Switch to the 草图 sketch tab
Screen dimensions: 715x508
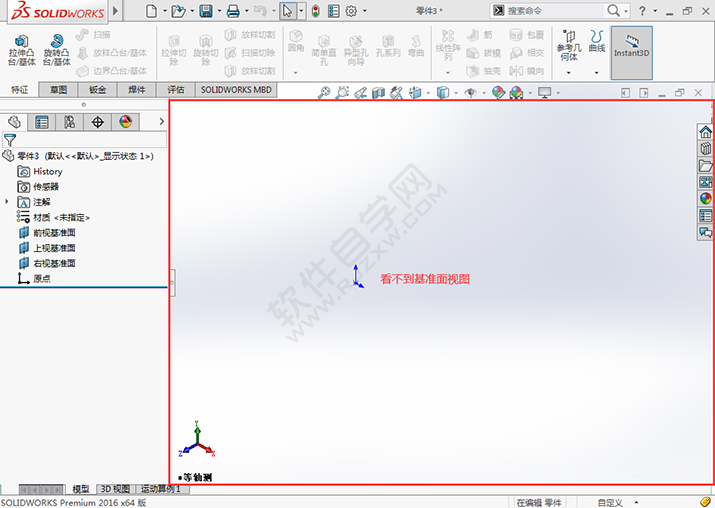[x=59, y=89]
